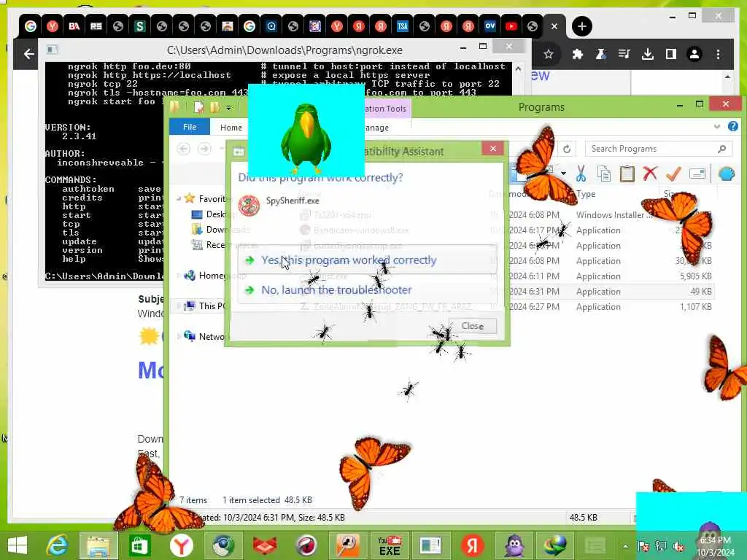Image resolution: width=747 pixels, height=560 pixels.
Task: Click 'No, launch the troubleshooter'
Action: [x=367, y=289]
